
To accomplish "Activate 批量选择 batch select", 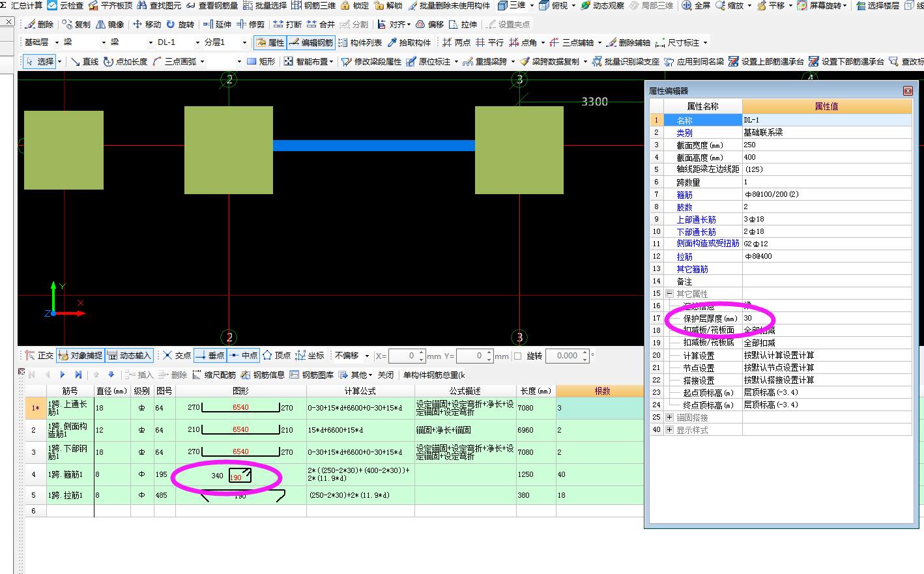I will [x=265, y=5].
